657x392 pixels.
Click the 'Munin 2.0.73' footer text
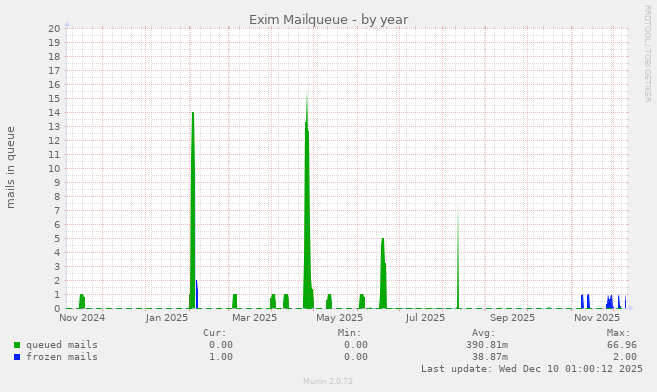pos(328,381)
